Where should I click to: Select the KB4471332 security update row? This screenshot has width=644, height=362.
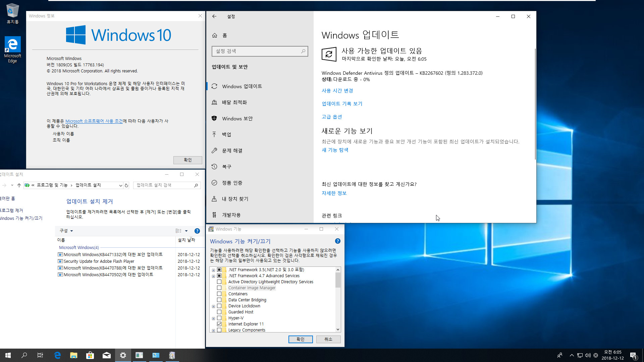pyautogui.click(x=129, y=255)
